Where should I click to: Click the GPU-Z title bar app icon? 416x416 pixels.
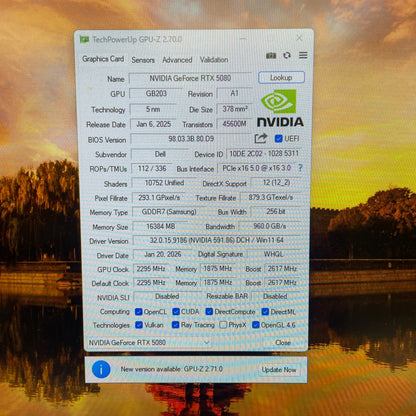tap(84, 40)
